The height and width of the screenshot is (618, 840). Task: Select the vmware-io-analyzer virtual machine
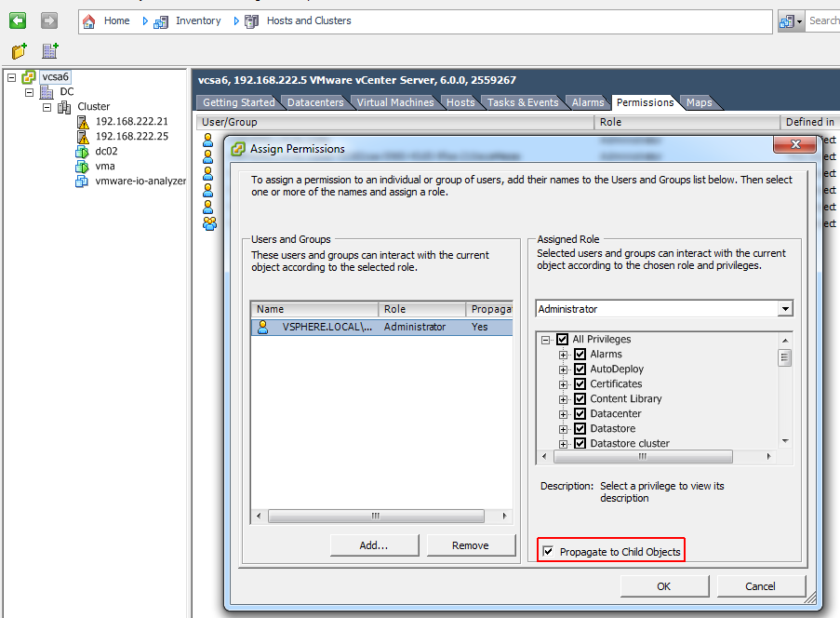pos(140,181)
